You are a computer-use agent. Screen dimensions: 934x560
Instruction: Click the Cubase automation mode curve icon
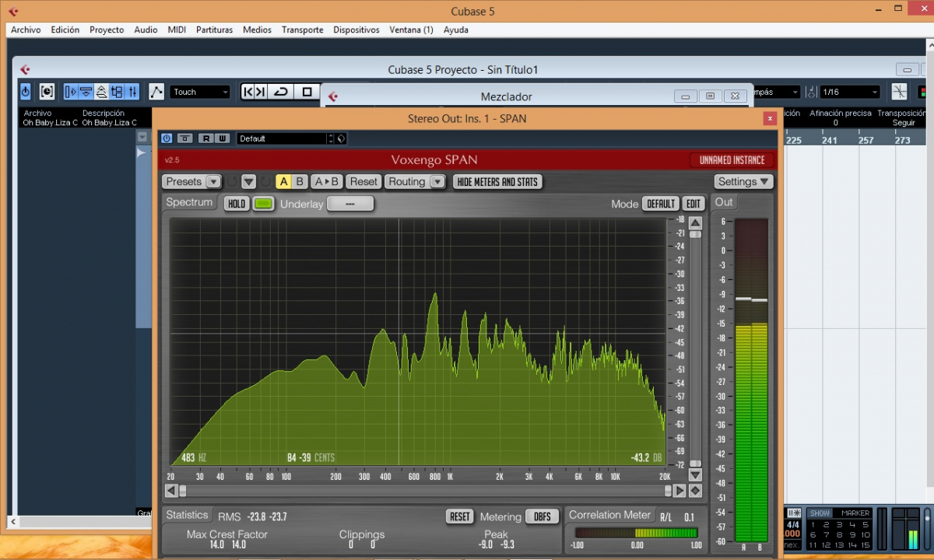pyautogui.click(x=156, y=92)
